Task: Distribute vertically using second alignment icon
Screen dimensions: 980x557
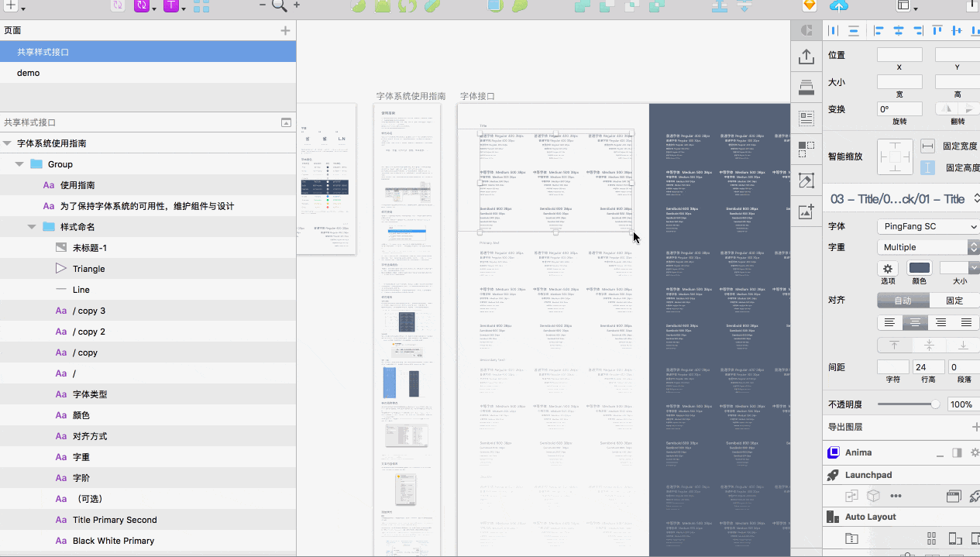Action: click(854, 31)
